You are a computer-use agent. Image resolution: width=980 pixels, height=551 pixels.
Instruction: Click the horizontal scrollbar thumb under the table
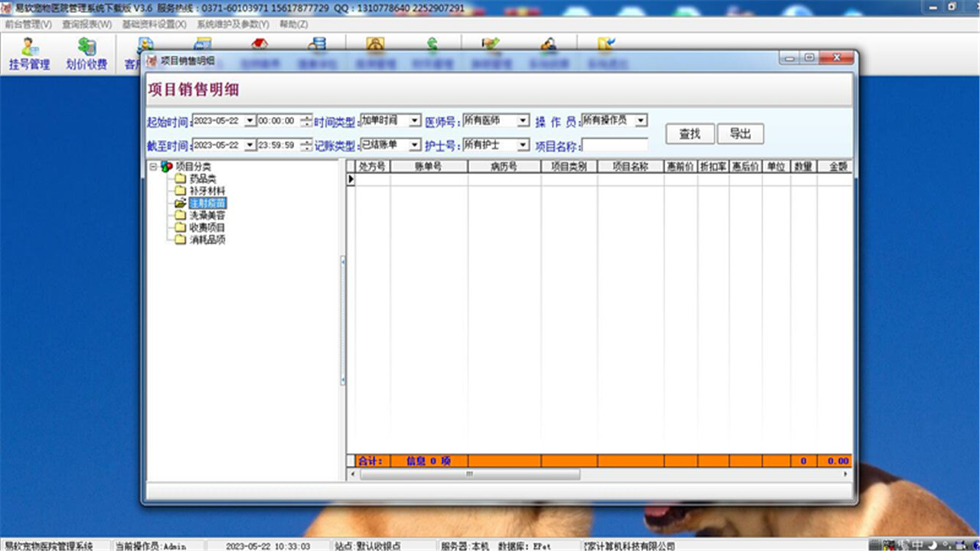click(x=469, y=474)
